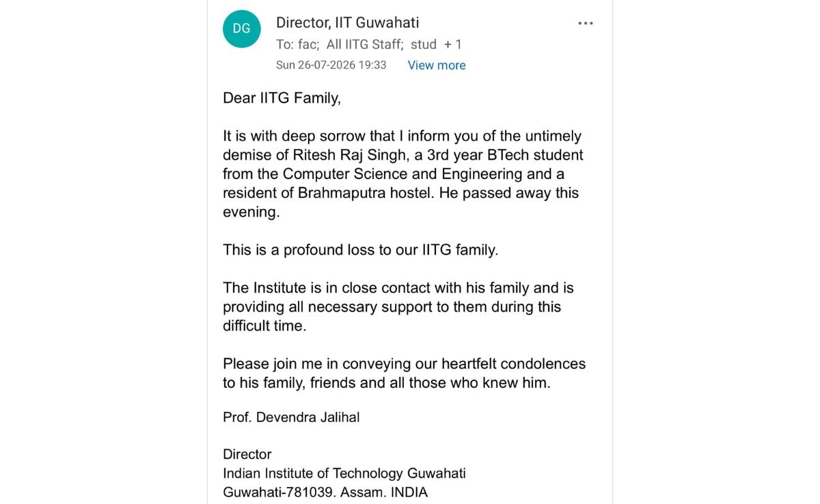Image resolution: width=820 pixels, height=504 pixels.
Task: Click the Prof. Devendra Jalihal signature
Action: point(291,417)
